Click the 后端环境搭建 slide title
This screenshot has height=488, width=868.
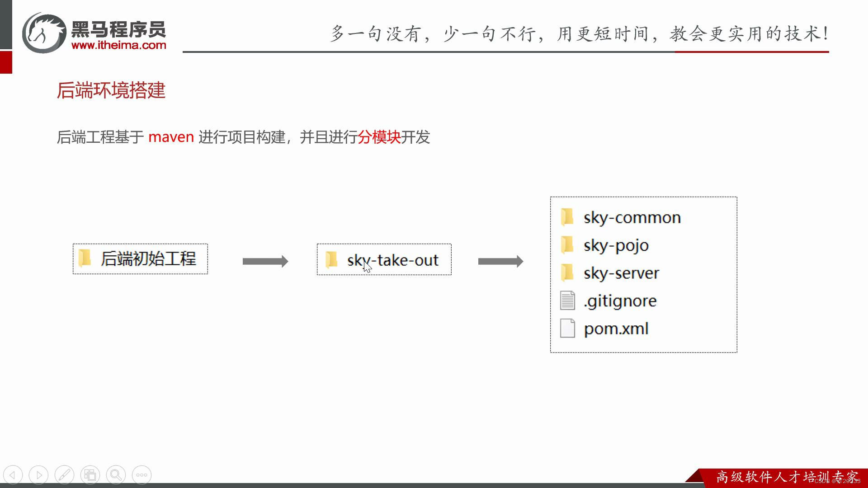click(x=111, y=90)
